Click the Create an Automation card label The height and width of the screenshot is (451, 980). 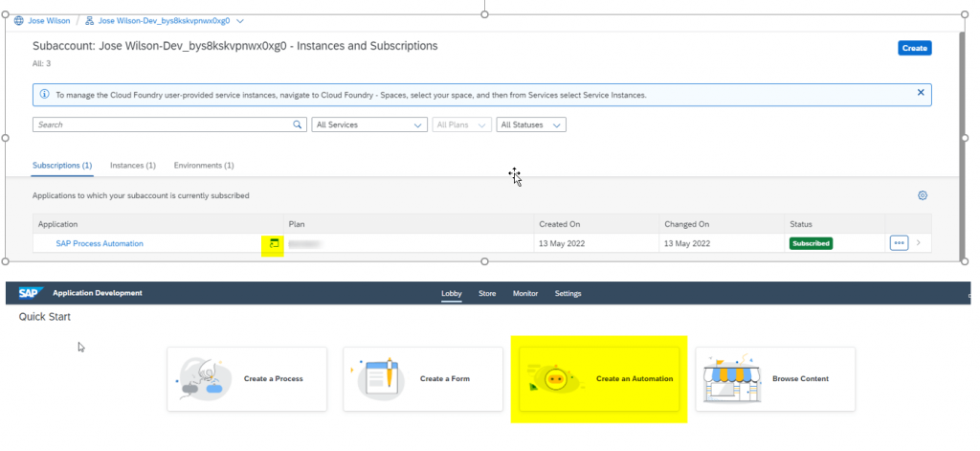click(635, 379)
